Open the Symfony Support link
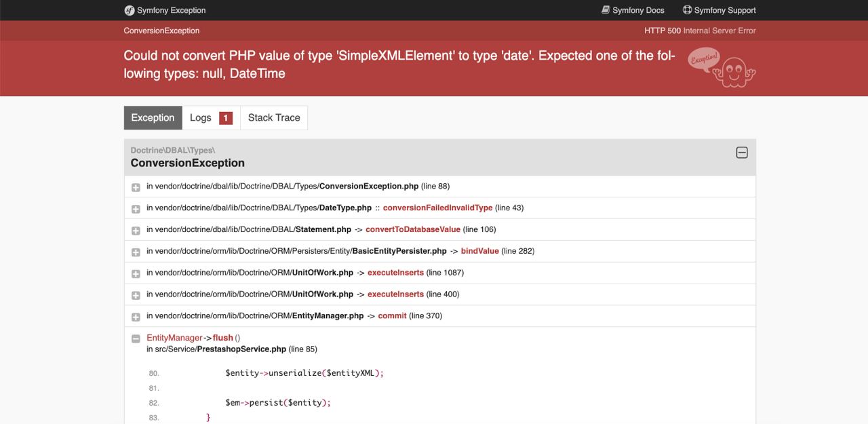This screenshot has width=868, height=424. click(x=719, y=10)
